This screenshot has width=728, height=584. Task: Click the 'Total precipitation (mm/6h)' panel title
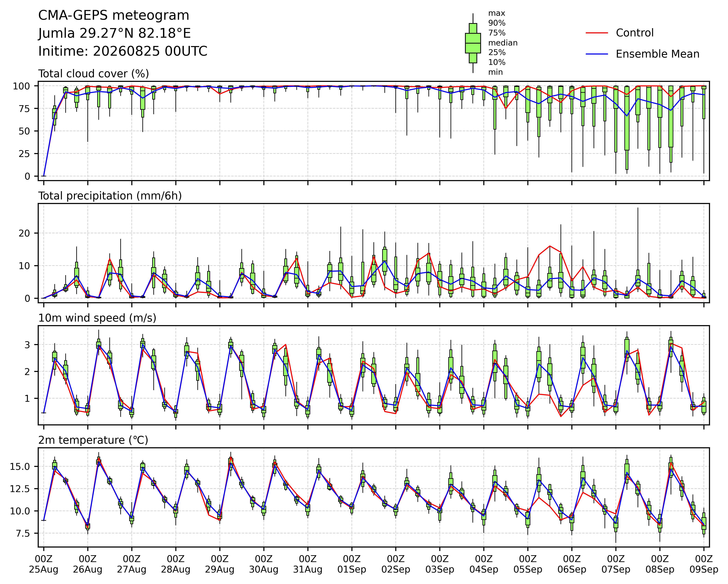point(110,196)
